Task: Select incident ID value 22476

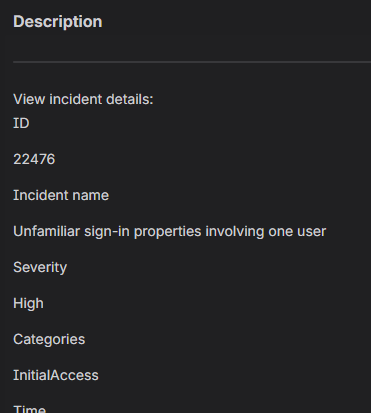Action: pos(34,159)
